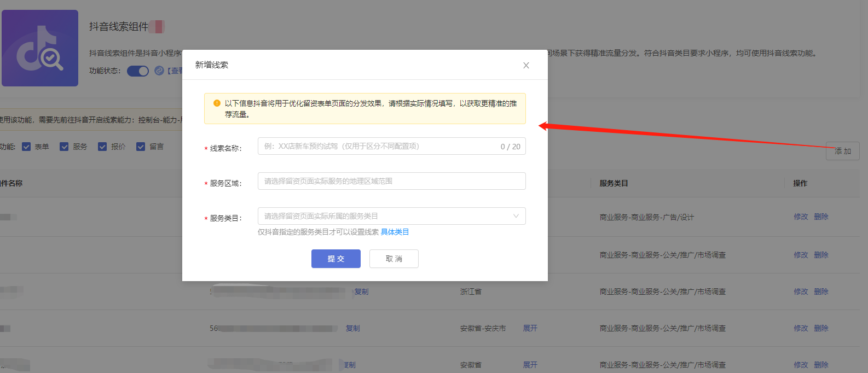The width and height of the screenshot is (868, 373).
Task: Click 删除 in the 安徽省-安庆市 row
Action: click(x=821, y=328)
